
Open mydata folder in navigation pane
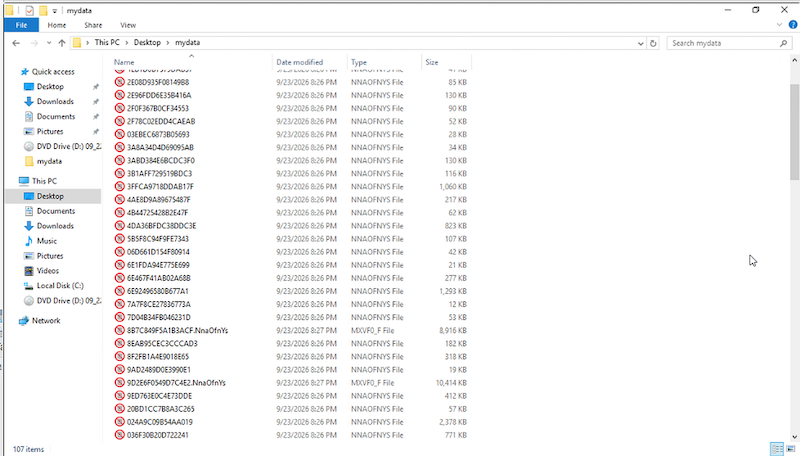coord(49,161)
